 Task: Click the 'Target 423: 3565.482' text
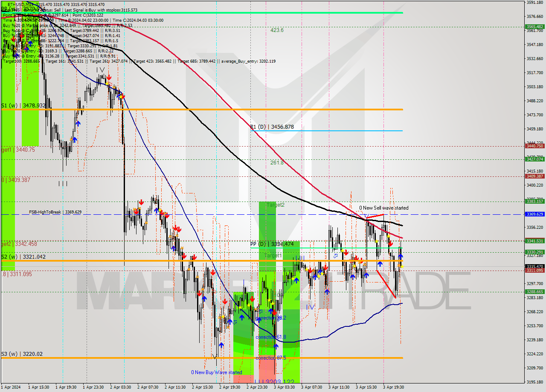click(x=152, y=61)
